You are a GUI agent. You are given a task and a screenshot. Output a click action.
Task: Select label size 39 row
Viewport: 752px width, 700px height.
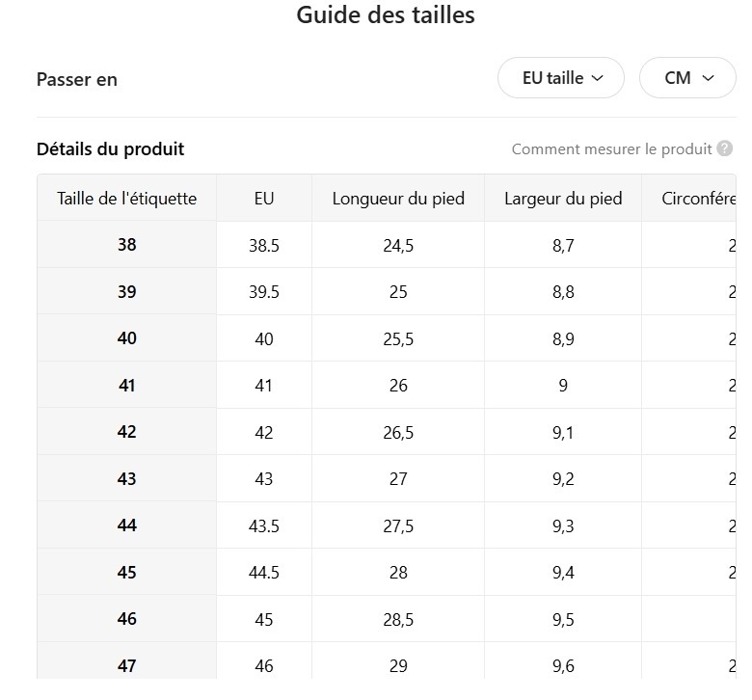point(127,292)
